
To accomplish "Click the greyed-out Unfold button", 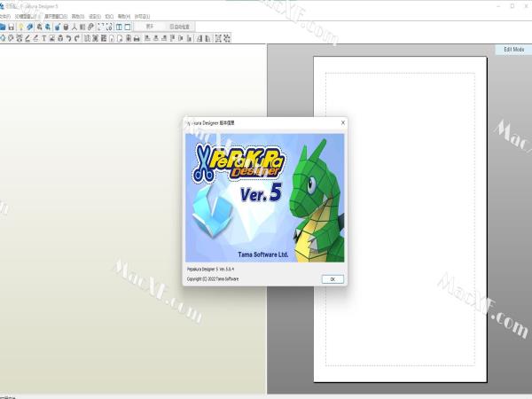I will pyautogui.click(x=150, y=27).
